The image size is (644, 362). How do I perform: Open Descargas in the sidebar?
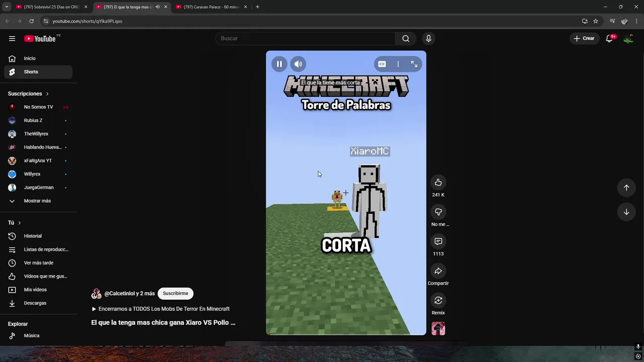point(38,303)
